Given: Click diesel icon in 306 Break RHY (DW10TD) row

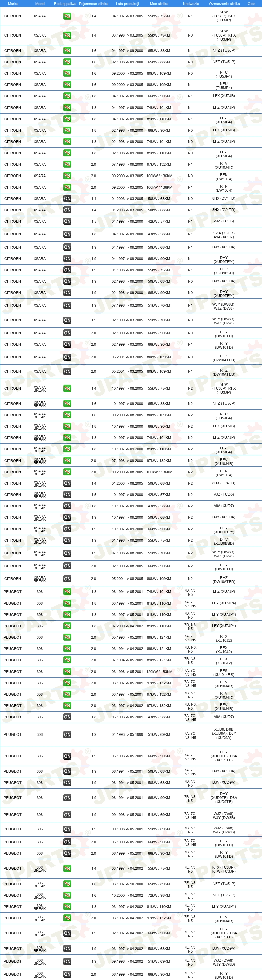Looking at the screenshot, I should click(67, 975).
